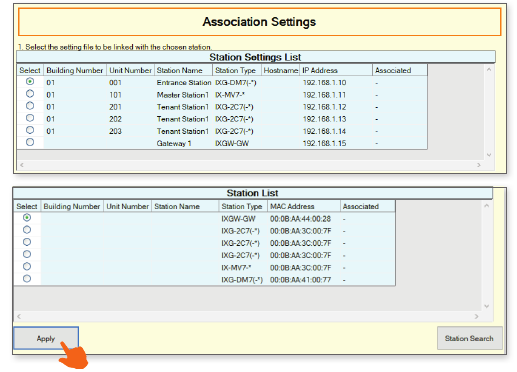Click Station Name header in Settings List

click(x=183, y=70)
